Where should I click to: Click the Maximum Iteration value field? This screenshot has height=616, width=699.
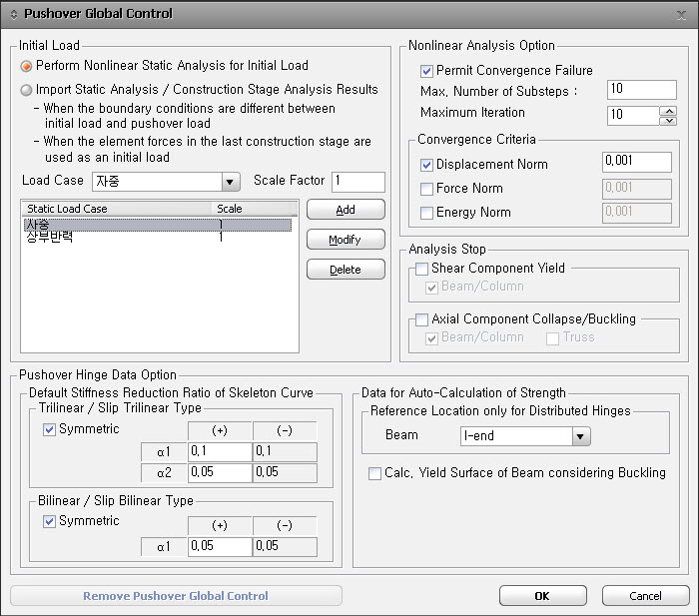pyautogui.click(x=632, y=115)
